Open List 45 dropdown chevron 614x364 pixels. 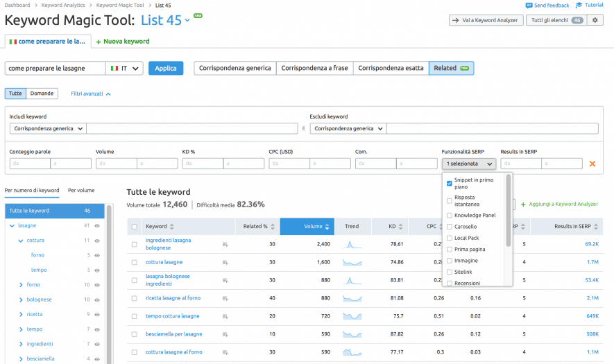pos(187,20)
